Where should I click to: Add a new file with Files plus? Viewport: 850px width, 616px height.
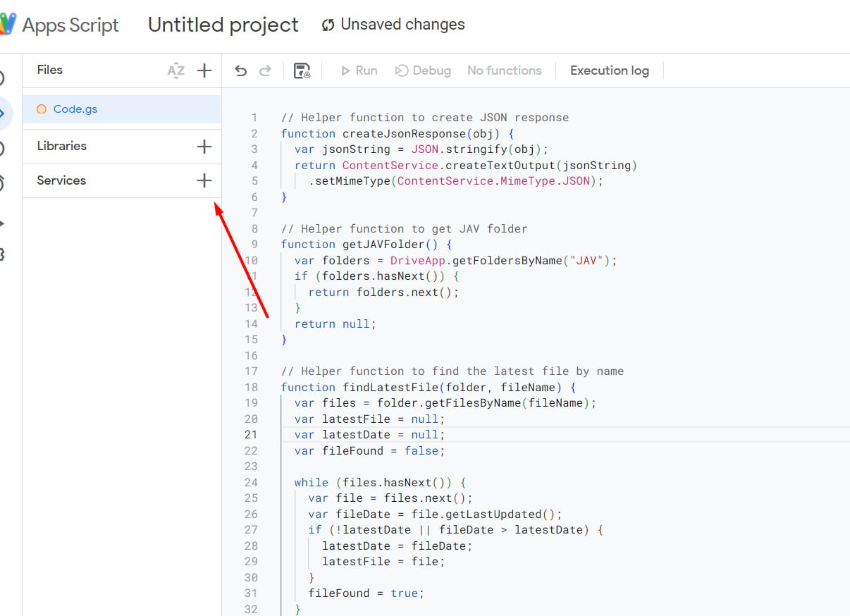204,70
